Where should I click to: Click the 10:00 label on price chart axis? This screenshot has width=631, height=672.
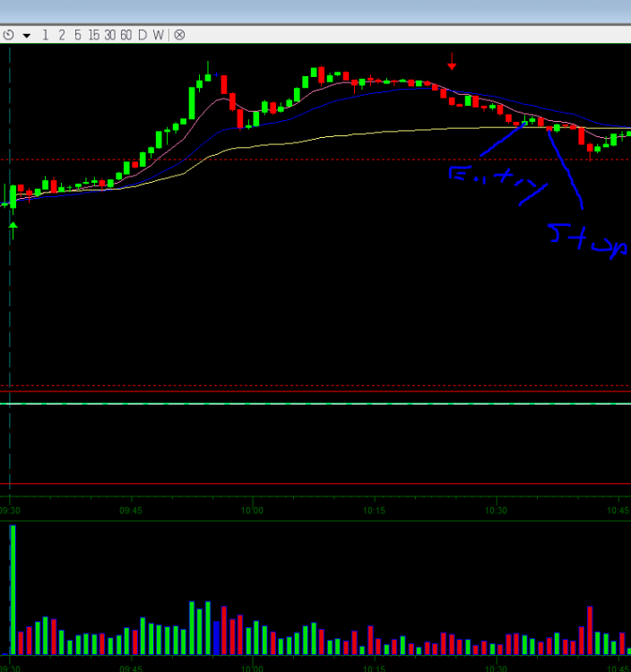click(x=252, y=510)
